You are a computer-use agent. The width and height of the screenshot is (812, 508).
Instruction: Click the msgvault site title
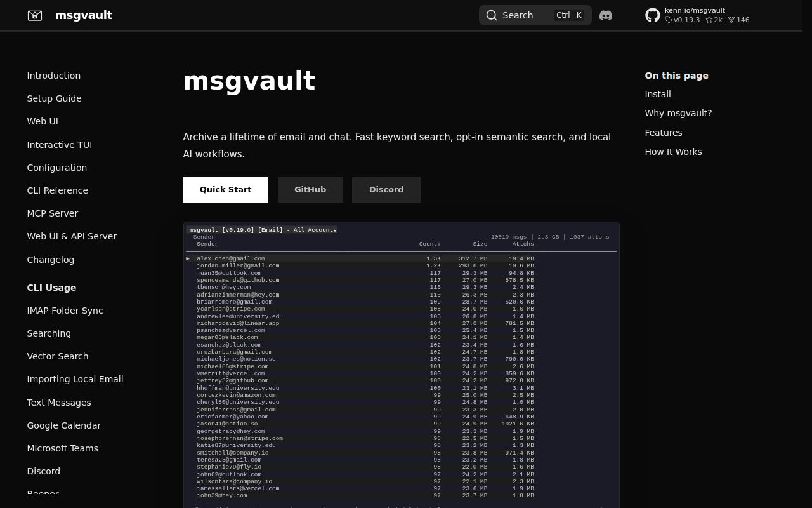click(x=84, y=15)
